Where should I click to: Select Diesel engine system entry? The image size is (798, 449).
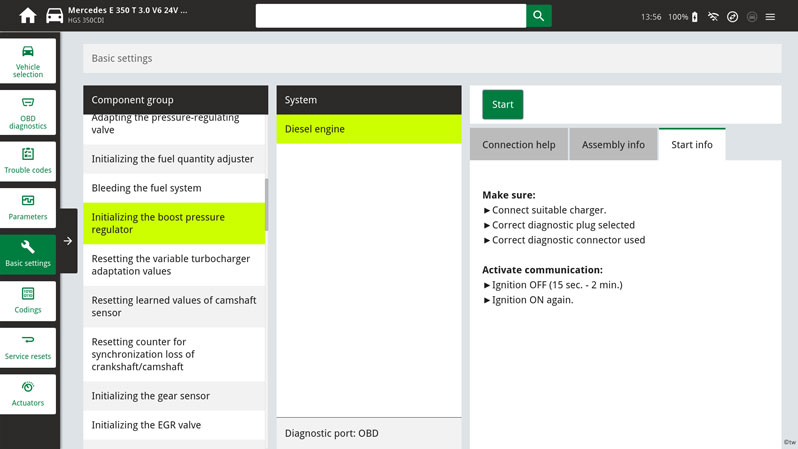[368, 129]
